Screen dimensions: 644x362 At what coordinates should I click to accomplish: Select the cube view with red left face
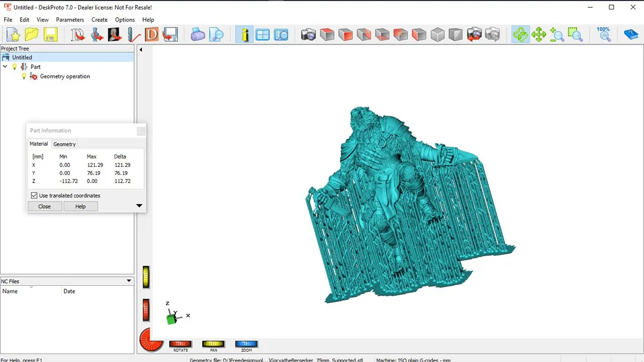pyautogui.click(x=419, y=35)
